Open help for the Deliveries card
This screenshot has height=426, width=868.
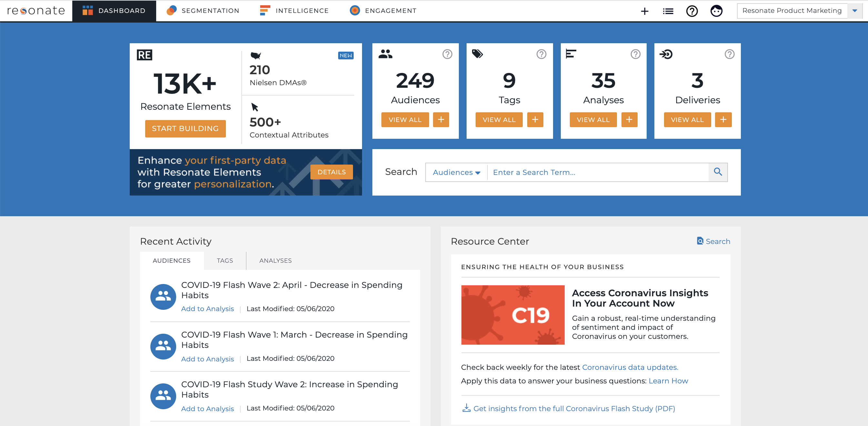pos(729,54)
